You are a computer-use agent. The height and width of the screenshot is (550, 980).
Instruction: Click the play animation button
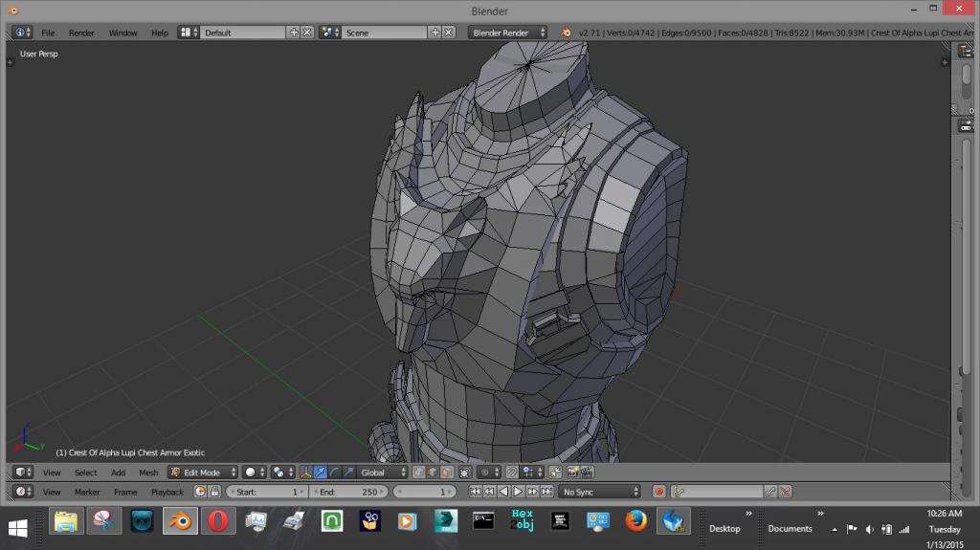(x=518, y=492)
